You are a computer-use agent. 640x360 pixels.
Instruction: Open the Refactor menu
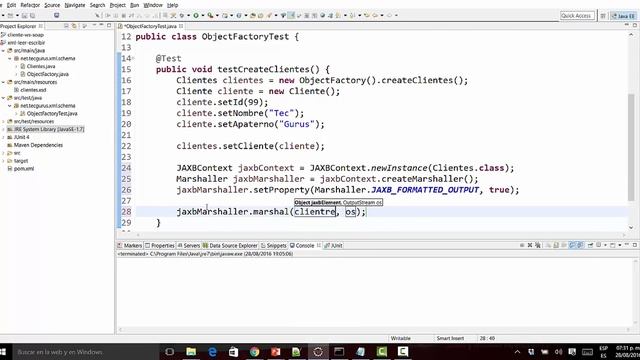pyautogui.click(x=30, y=5)
